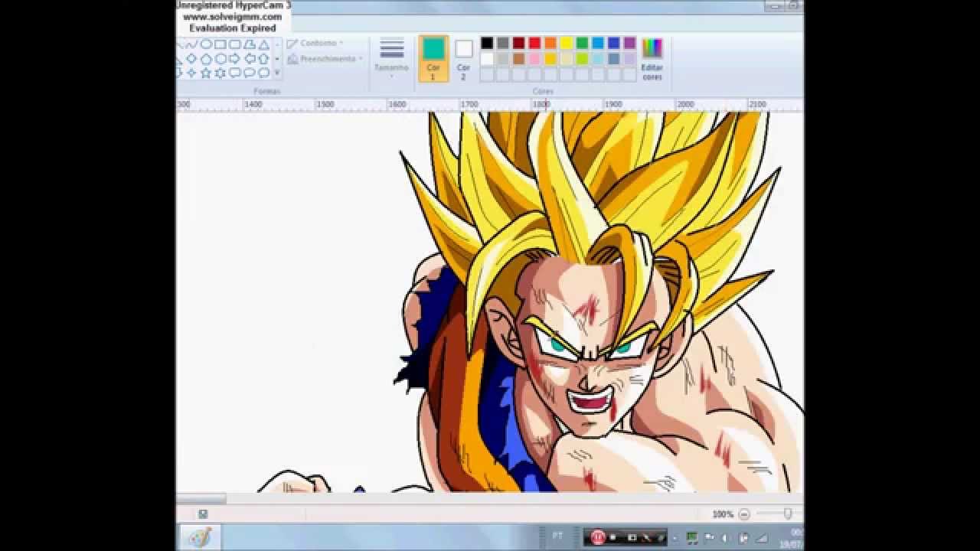Select the Rectangle shape
The image size is (980, 551).
[220, 44]
